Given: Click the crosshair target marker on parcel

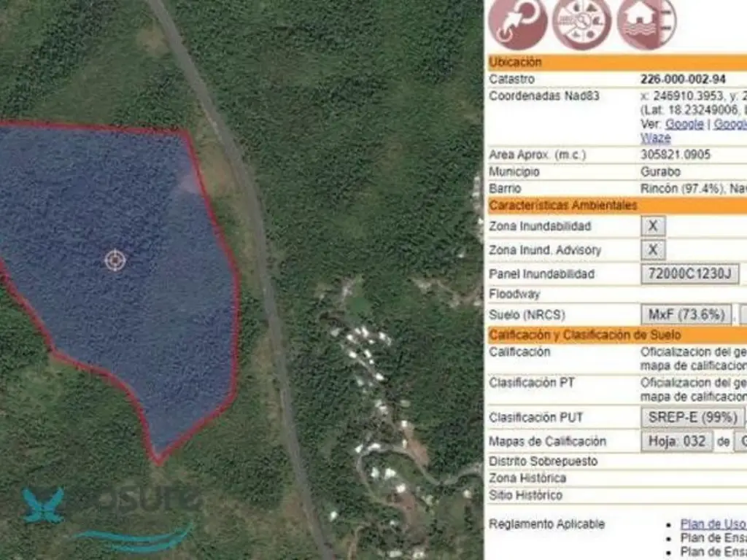Looking at the screenshot, I should click(115, 260).
